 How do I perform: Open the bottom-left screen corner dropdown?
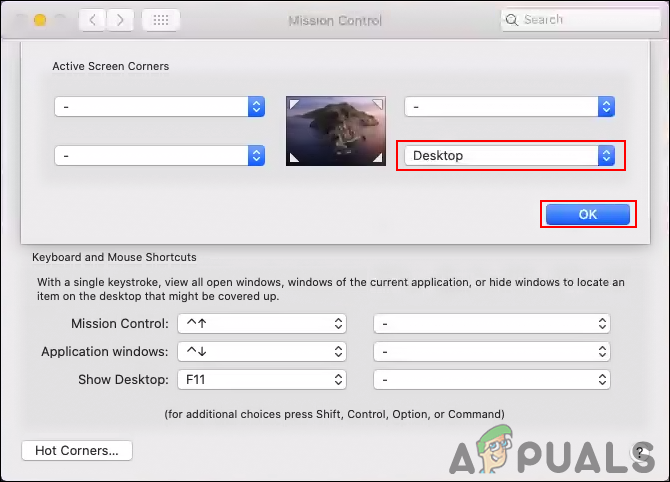tap(159, 156)
